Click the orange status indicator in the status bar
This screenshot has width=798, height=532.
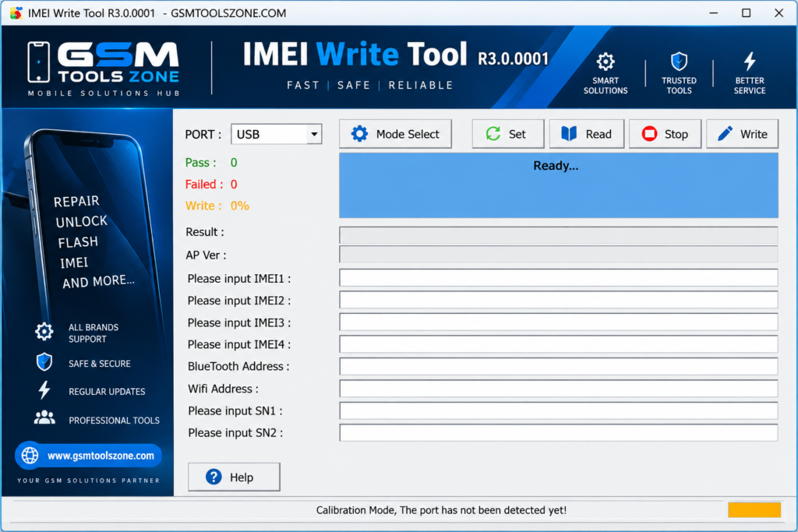coord(754,509)
